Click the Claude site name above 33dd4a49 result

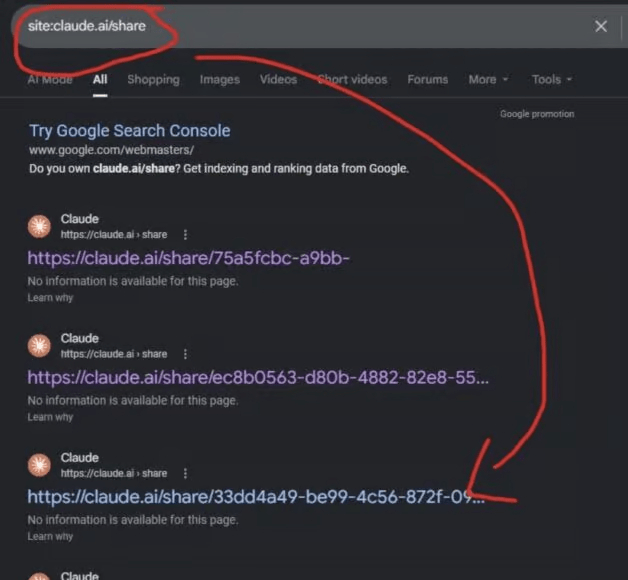(80, 458)
